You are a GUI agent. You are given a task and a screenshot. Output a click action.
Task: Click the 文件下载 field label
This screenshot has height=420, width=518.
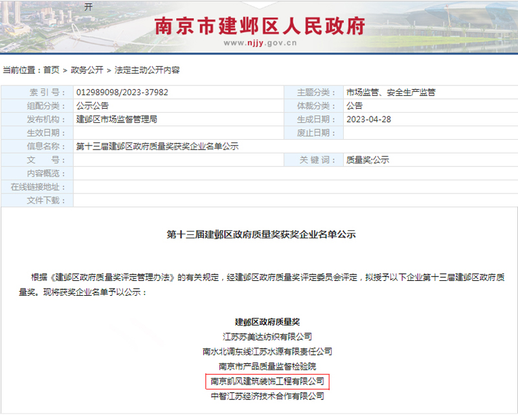pyautogui.click(x=46, y=201)
